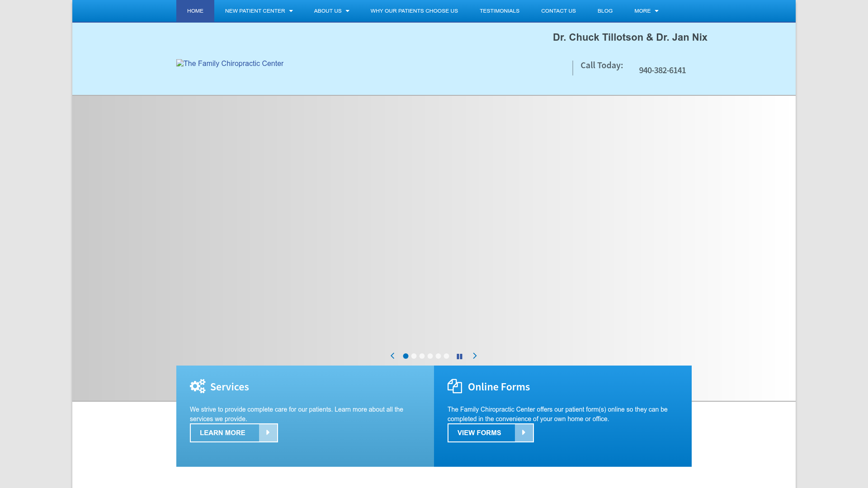Image resolution: width=868 pixels, height=488 pixels.
Task: Expand the About Us dropdown
Action: point(331,11)
